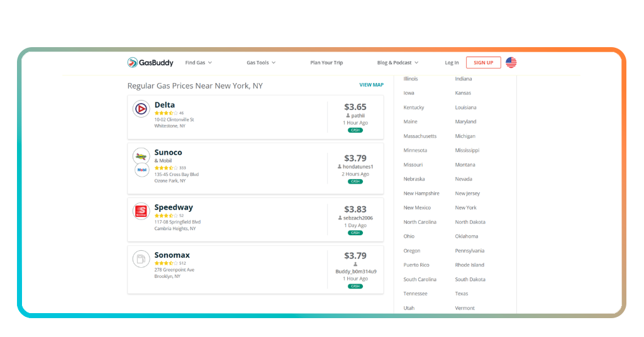The image size is (644, 337).
Task: Click the user icon beside hondatunes1
Action: click(340, 167)
